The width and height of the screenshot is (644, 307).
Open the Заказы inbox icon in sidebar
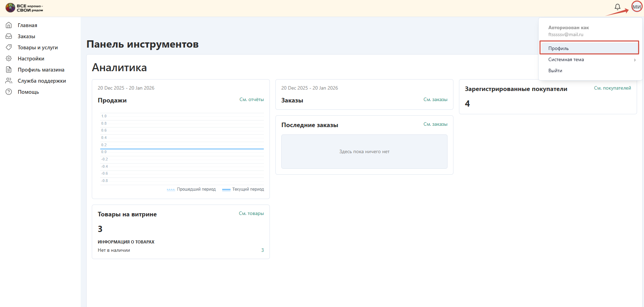coord(9,36)
